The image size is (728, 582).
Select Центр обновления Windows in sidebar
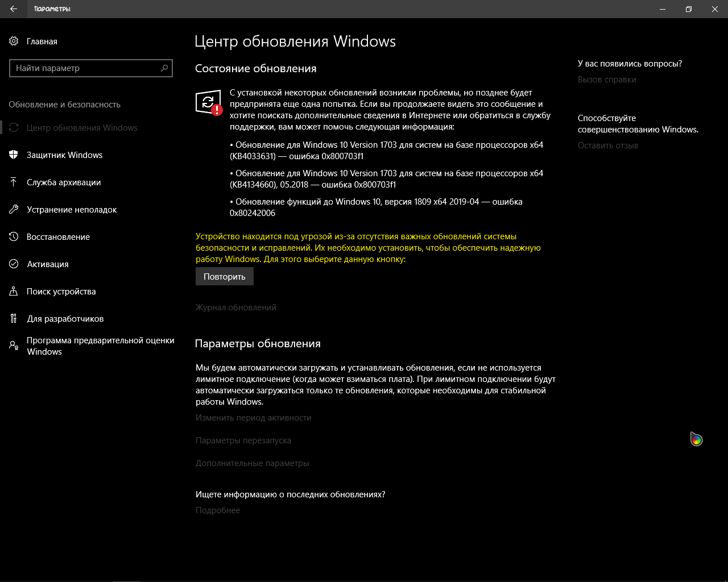click(x=82, y=128)
